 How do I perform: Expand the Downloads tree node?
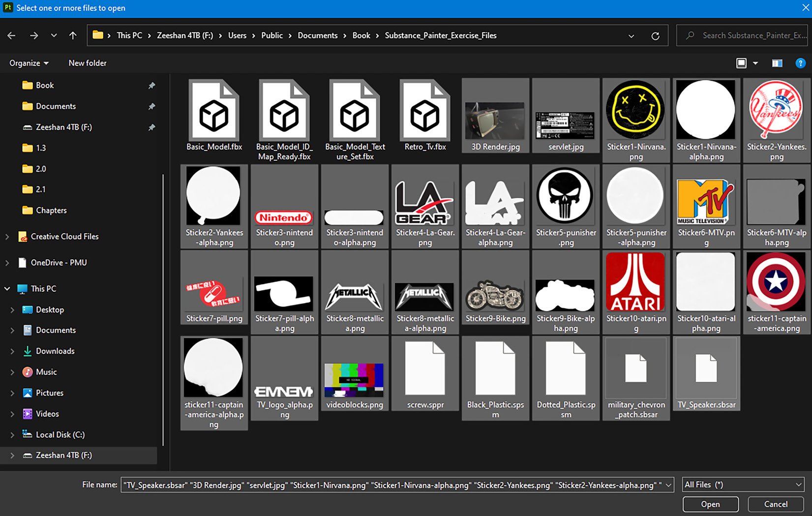[x=12, y=351]
